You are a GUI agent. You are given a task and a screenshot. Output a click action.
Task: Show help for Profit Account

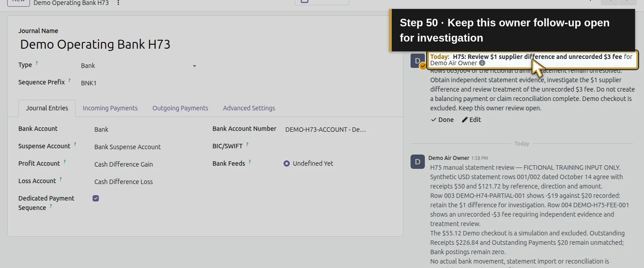pos(64,162)
